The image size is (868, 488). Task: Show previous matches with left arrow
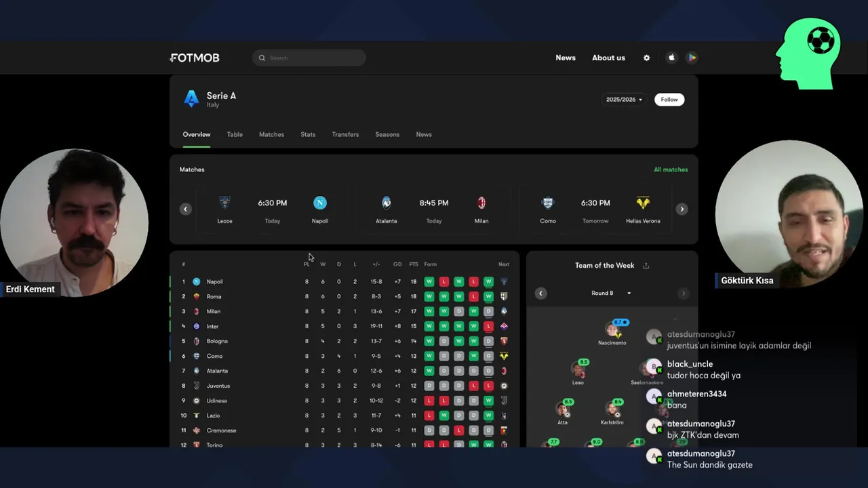point(185,209)
